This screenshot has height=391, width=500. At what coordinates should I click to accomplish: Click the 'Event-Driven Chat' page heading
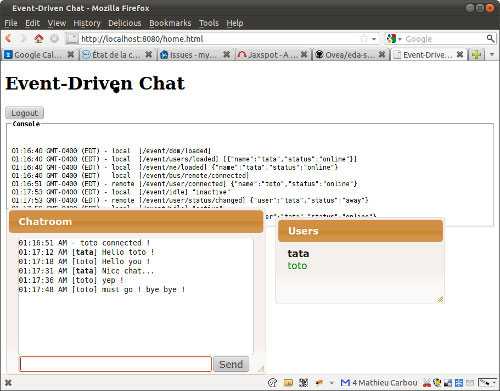click(x=95, y=83)
